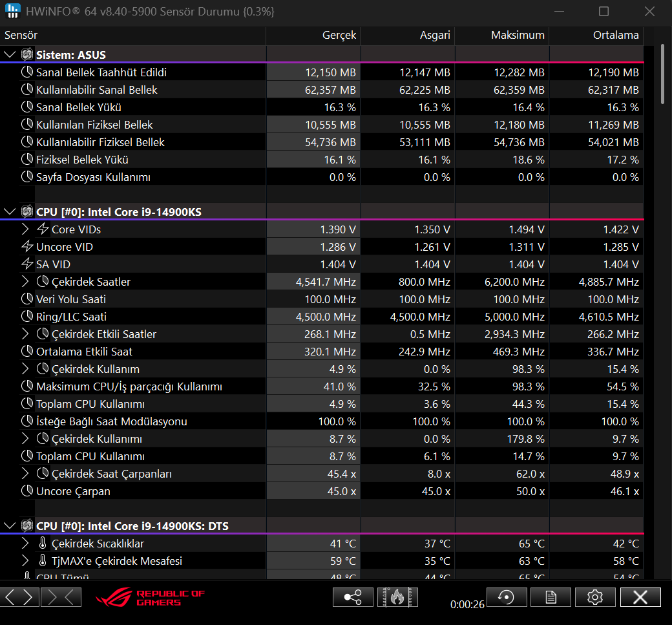Click the clock icon of Ortalama Etkili Saat
This screenshot has width=672, height=625.
click(27, 351)
